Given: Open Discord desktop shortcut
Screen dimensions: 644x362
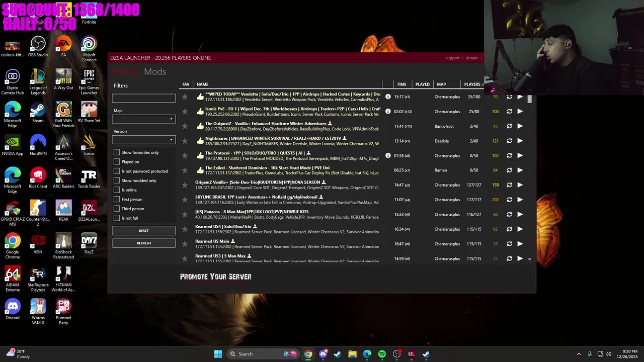Looking at the screenshot, I should (13, 309).
